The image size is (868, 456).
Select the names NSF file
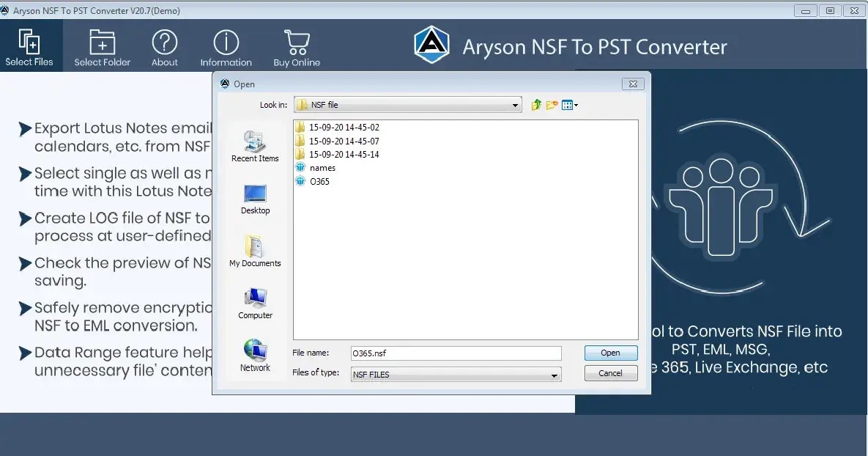click(x=316, y=167)
